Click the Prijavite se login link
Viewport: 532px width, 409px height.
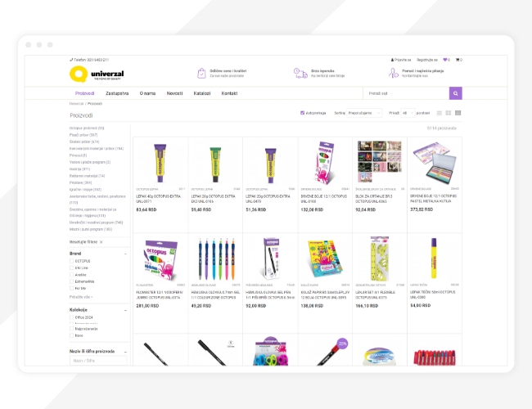point(401,60)
